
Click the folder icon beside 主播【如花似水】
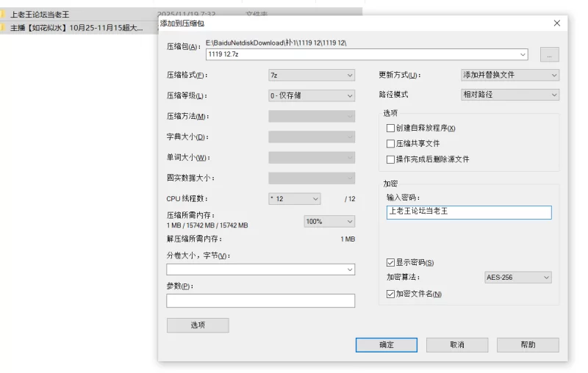(3, 28)
